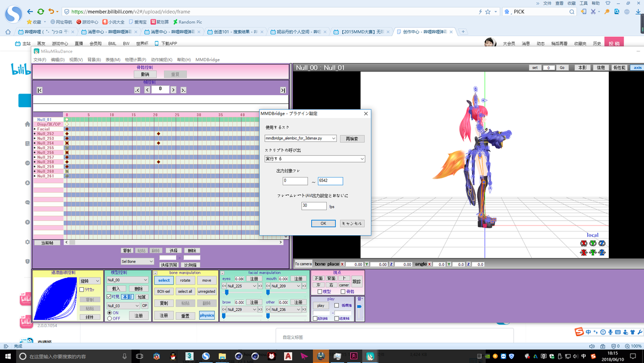
Task: Expand the 実行する dropdown
Action: [314, 159]
